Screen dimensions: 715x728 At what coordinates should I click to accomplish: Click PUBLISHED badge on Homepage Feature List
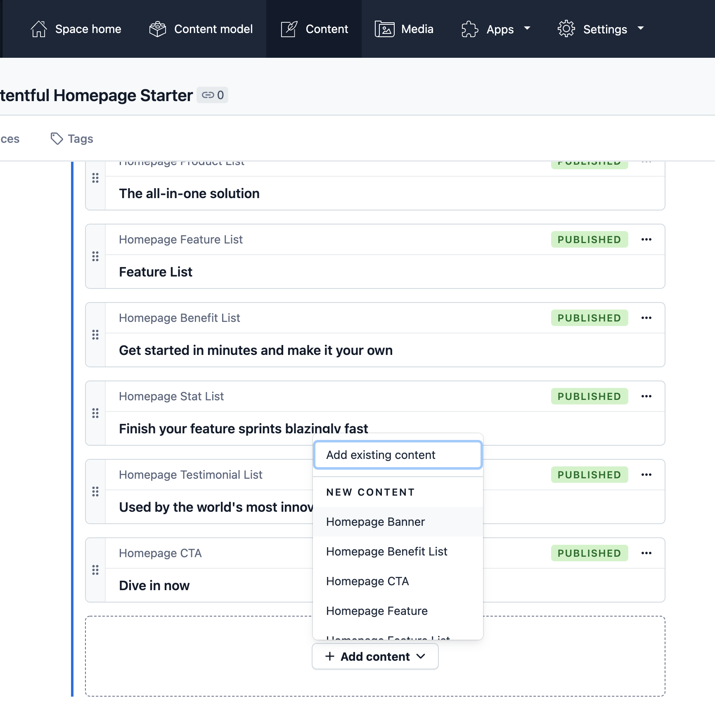coord(590,239)
